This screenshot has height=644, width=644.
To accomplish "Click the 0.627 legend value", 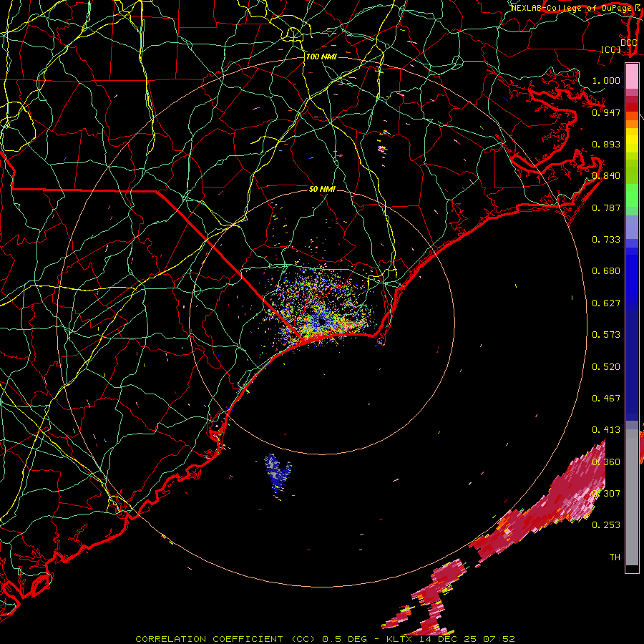I will [606, 303].
